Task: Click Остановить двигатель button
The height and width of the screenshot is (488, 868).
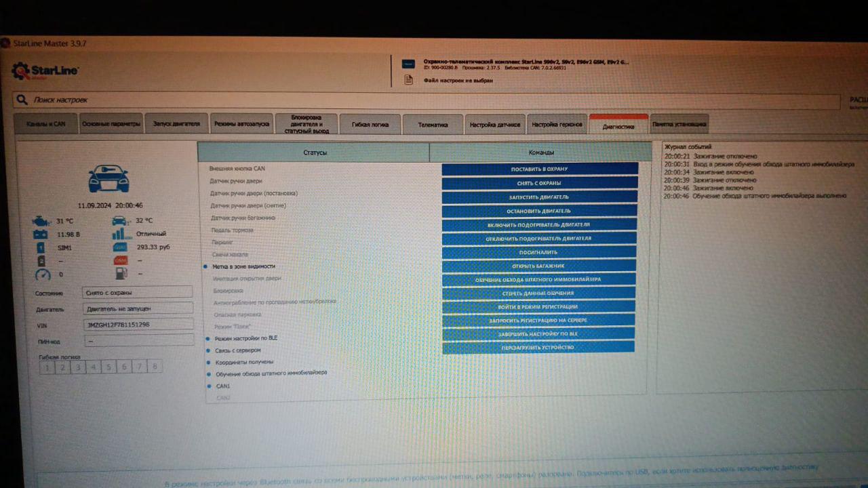Action: pos(539,211)
